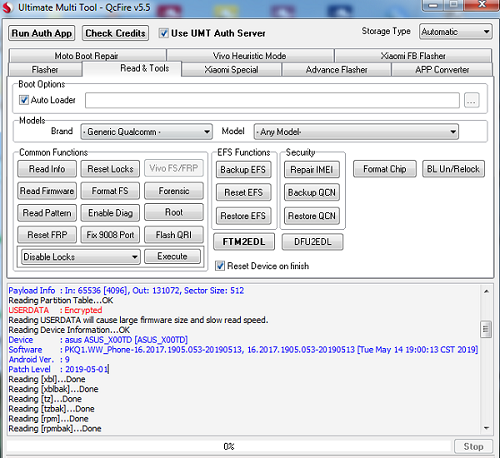Screen dimensions: 500x458
Task: Toggle Reset Device on finish checkbox
Action: [x=220, y=266]
